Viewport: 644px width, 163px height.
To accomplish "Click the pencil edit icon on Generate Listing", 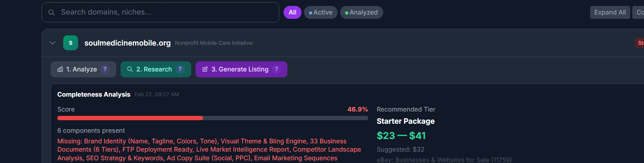I will tap(205, 70).
